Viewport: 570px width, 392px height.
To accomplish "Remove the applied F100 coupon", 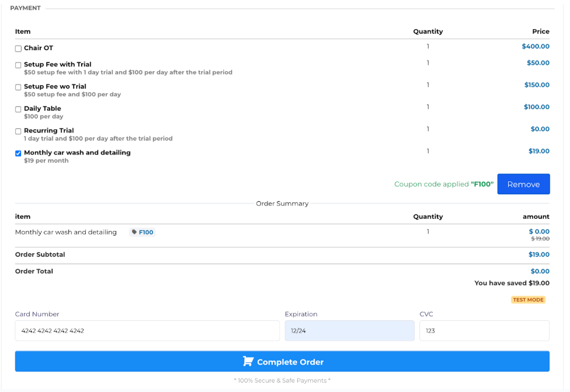I will 523,184.
